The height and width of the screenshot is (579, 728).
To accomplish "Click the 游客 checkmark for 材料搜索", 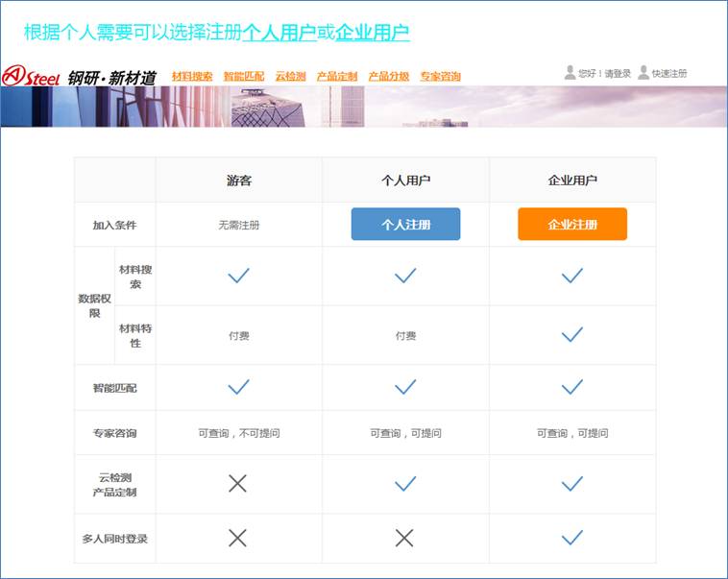I will click(238, 277).
